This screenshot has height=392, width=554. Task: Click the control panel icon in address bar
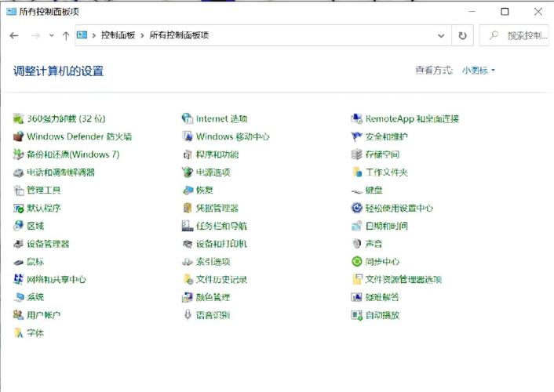(x=82, y=35)
